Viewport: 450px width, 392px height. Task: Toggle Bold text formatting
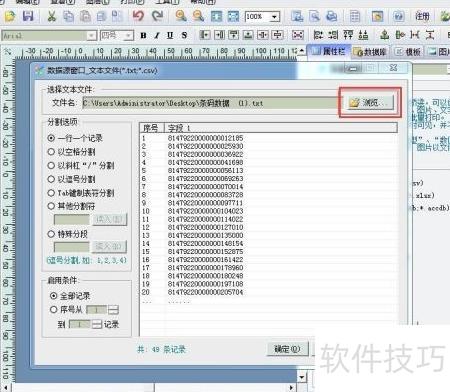click(x=143, y=35)
